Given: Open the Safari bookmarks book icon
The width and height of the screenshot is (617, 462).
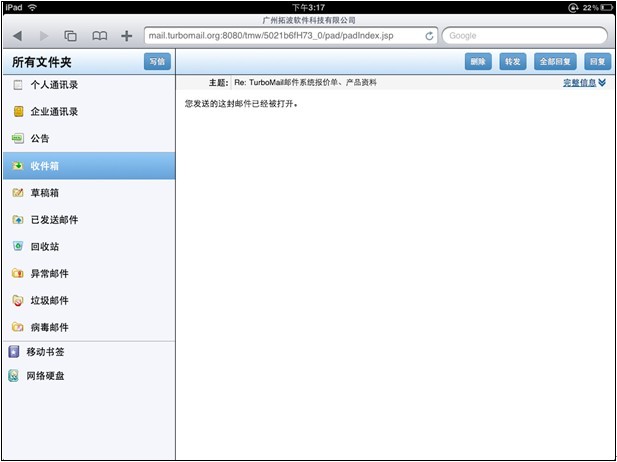Looking at the screenshot, I should [x=99, y=36].
